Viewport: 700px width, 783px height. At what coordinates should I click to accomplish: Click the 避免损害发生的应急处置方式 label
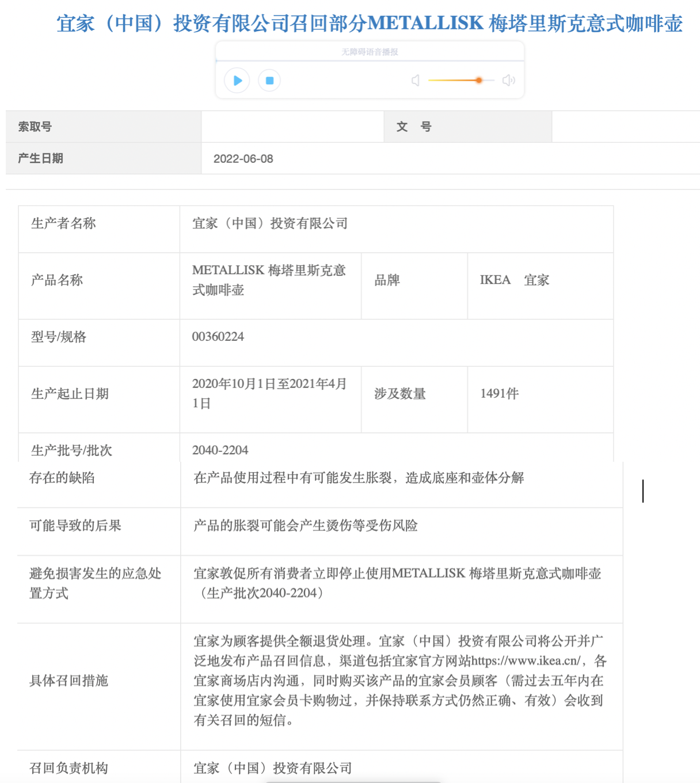[x=96, y=583]
